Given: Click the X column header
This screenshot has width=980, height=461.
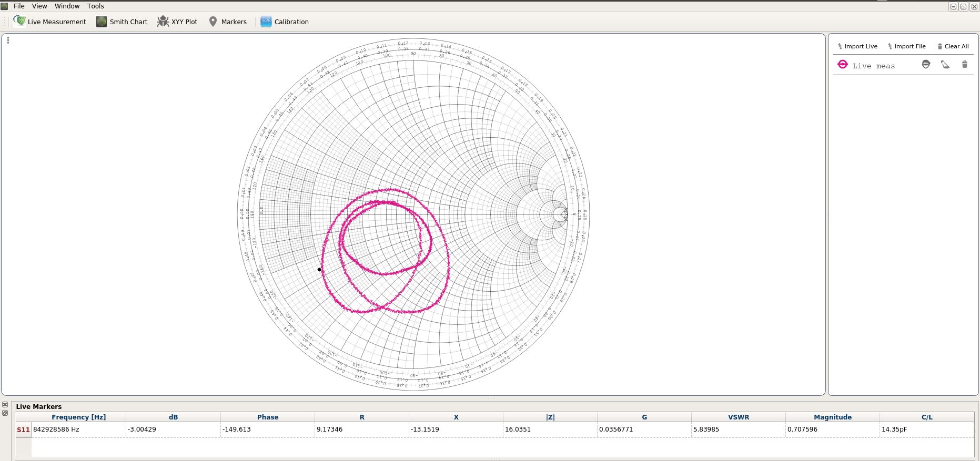Looking at the screenshot, I should (x=456, y=417).
